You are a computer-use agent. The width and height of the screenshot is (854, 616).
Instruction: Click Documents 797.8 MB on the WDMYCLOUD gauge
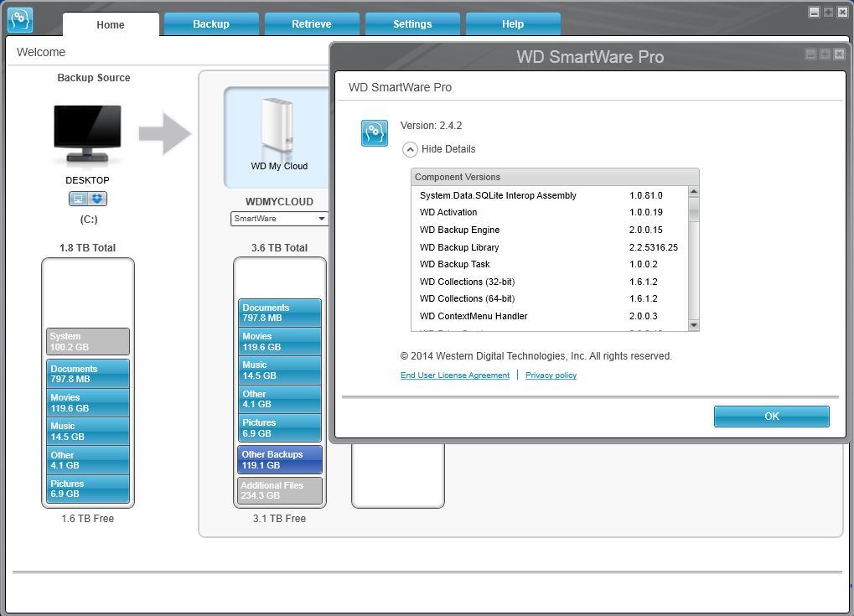click(279, 313)
